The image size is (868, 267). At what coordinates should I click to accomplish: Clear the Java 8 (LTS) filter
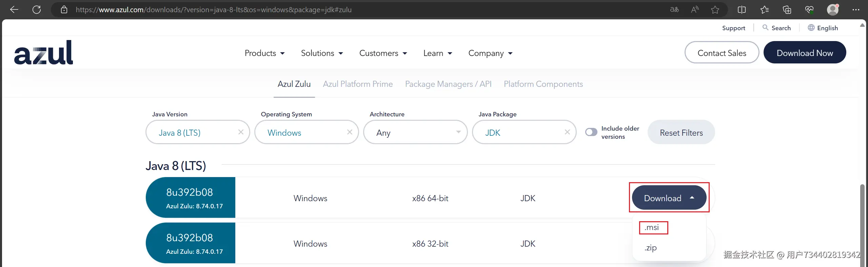tap(241, 132)
